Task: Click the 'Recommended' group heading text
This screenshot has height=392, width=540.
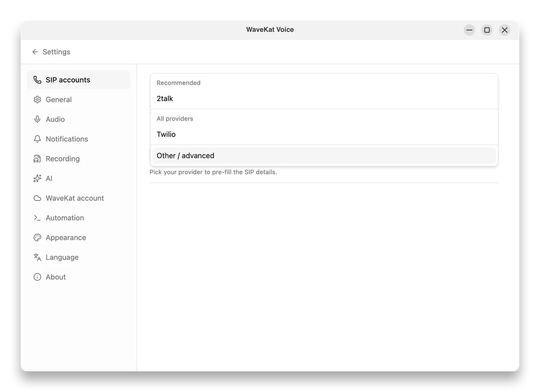Action: click(x=179, y=83)
